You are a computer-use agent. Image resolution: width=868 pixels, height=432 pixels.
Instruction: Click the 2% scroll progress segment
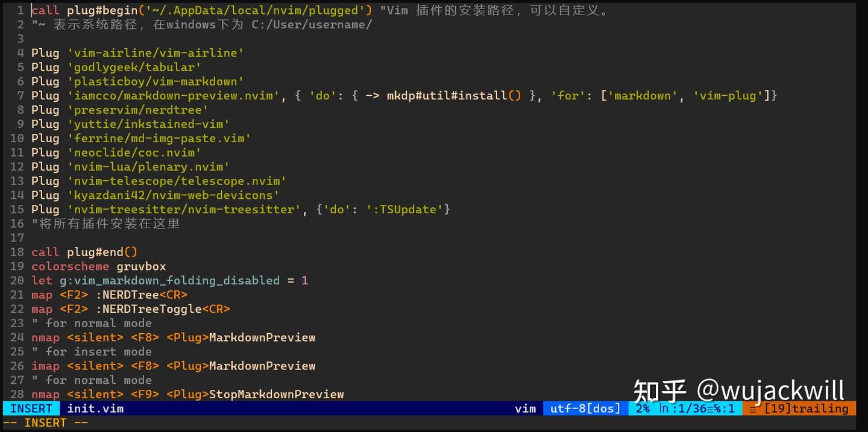pos(643,409)
